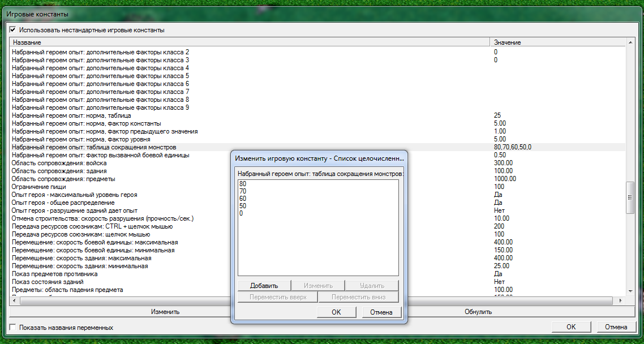
Task: Select row 'норма, фактор константы'
Action: [x=317, y=123]
